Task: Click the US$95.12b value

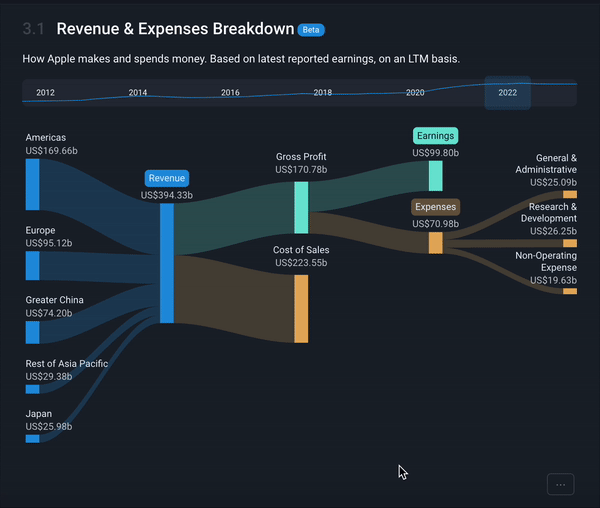Action: (49, 243)
